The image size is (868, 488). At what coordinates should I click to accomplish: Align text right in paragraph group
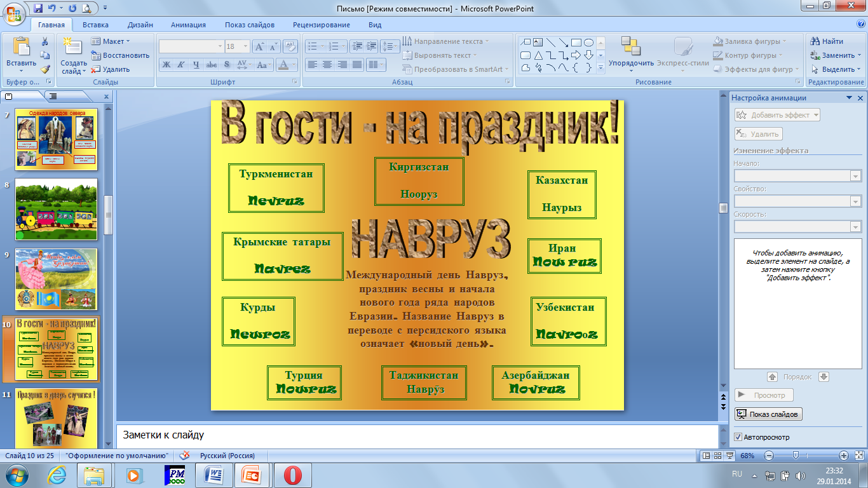[x=342, y=65]
